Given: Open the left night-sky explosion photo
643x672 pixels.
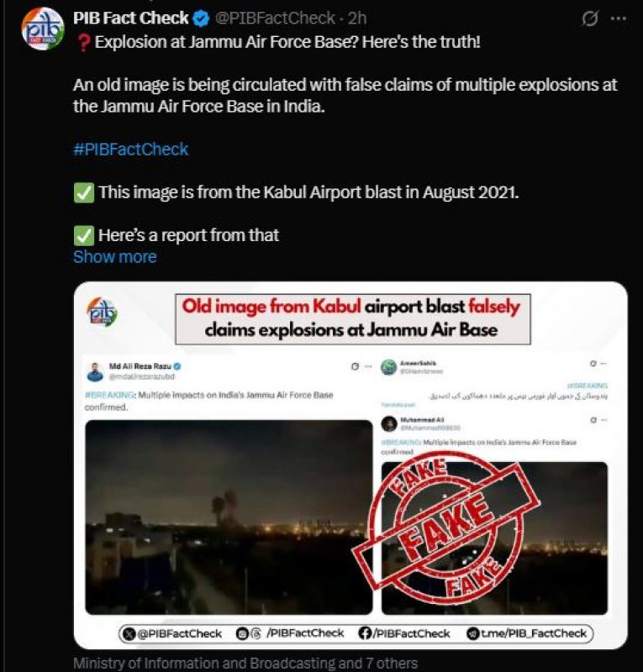Looking at the screenshot, I should coord(229,516).
